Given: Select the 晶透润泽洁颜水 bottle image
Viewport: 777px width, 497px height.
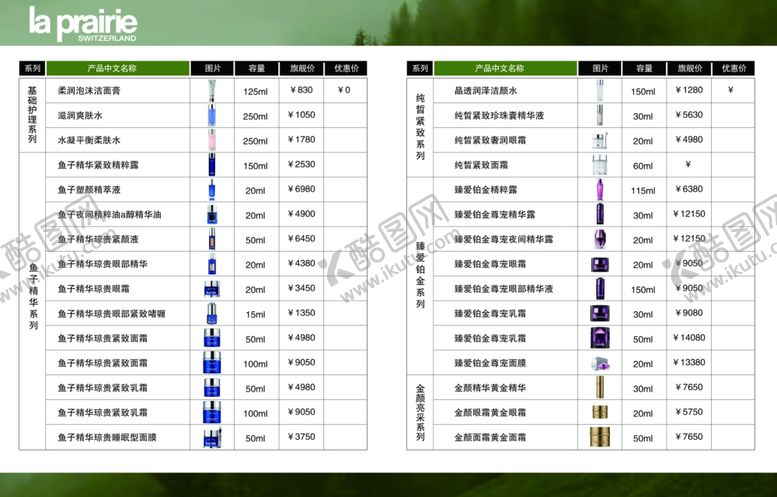Looking at the screenshot, I should pos(599,91).
